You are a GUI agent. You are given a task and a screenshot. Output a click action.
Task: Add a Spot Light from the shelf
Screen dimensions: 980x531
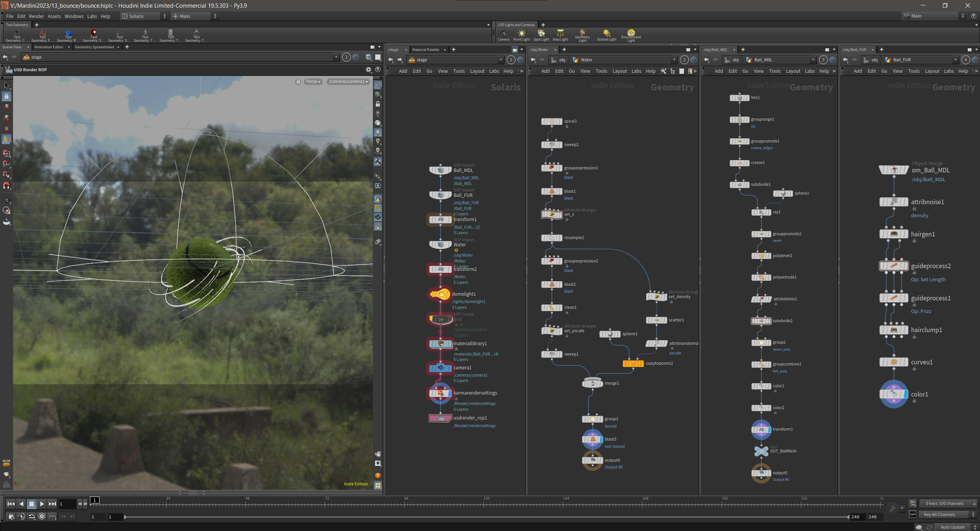click(541, 35)
